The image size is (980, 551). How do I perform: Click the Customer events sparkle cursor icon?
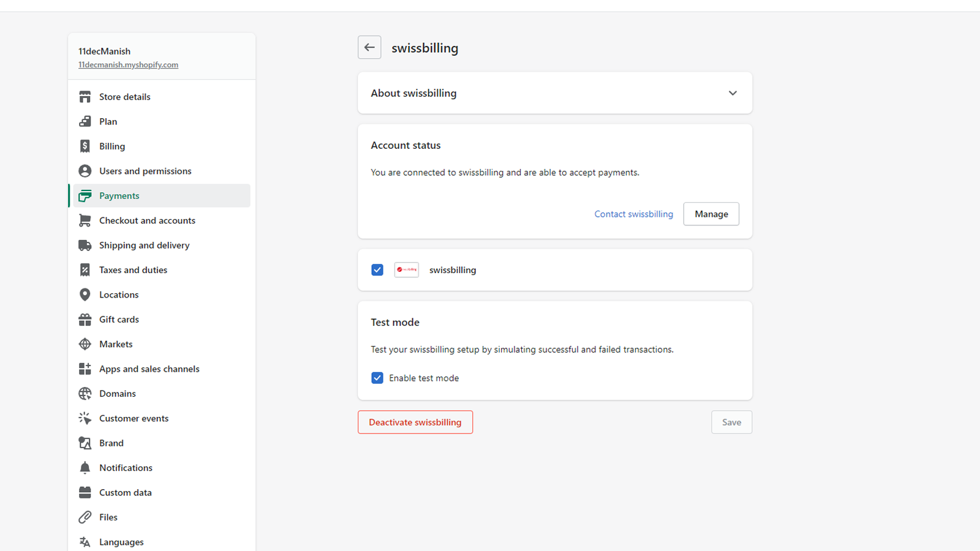[x=85, y=418]
